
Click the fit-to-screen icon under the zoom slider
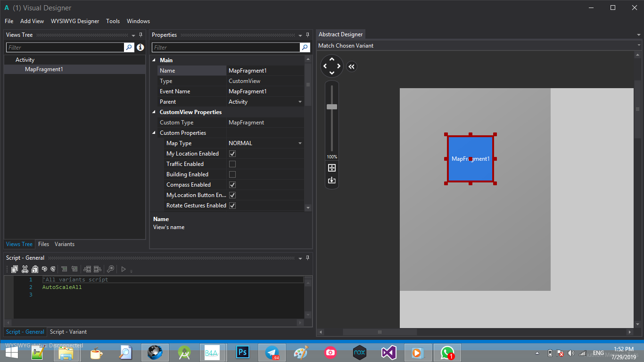pyautogui.click(x=332, y=168)
